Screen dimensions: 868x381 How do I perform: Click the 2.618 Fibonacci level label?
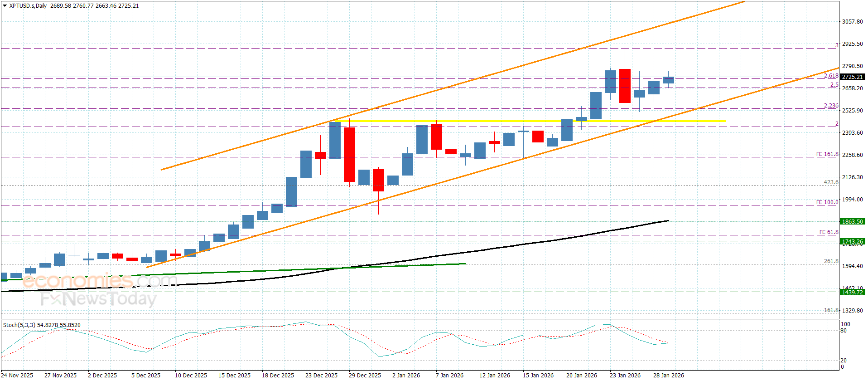click(x=831, y=76)
